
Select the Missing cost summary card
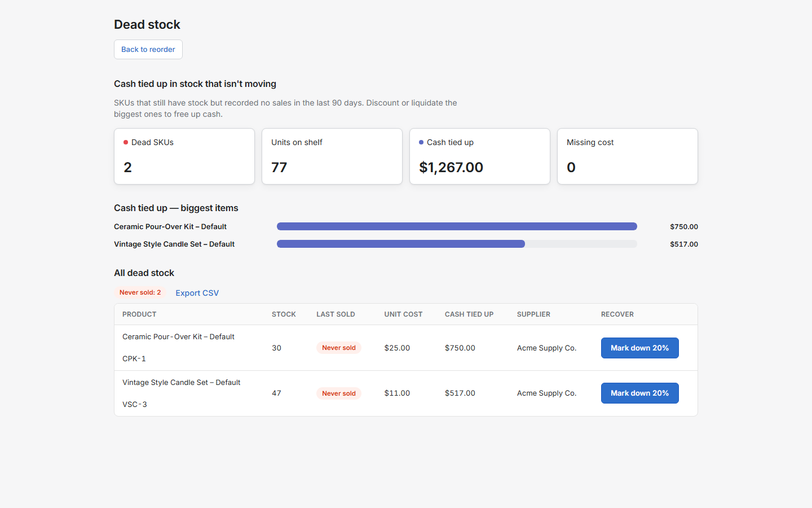pyautogui.click(x=628, y=156)
